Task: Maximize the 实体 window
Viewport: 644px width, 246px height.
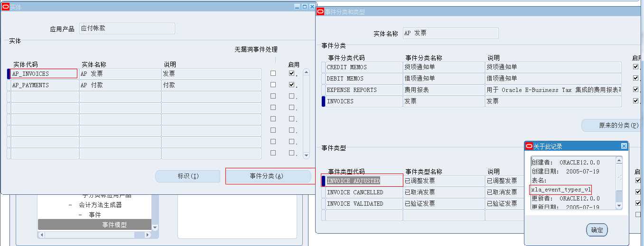Action: click(305, 7)
